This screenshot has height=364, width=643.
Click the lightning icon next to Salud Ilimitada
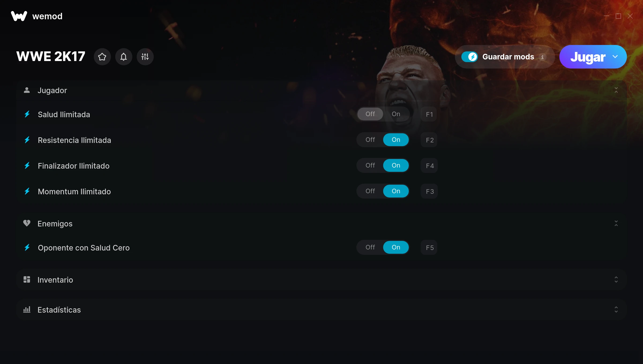coord(27,114)
